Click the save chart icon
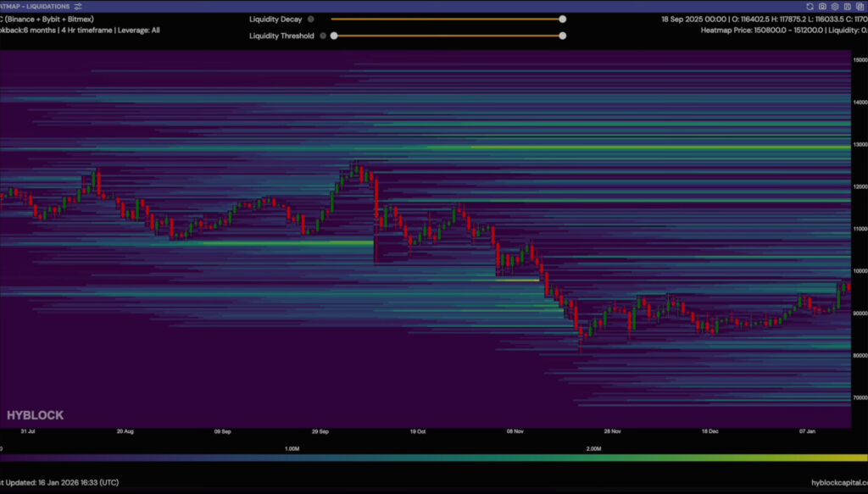The image size is (868, 494). coord(848,6)
